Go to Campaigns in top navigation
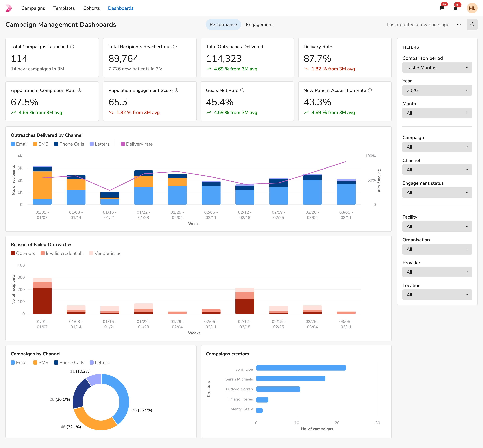The width and height of the screenshot is (483, 448). point(33,8)
